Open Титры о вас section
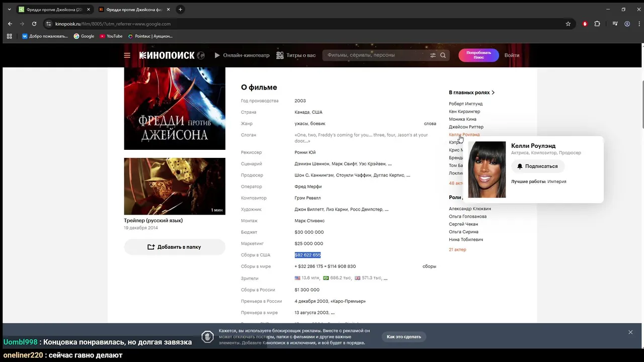The width and height of the screenshot is (644, 362). click(x=296, y=55)
